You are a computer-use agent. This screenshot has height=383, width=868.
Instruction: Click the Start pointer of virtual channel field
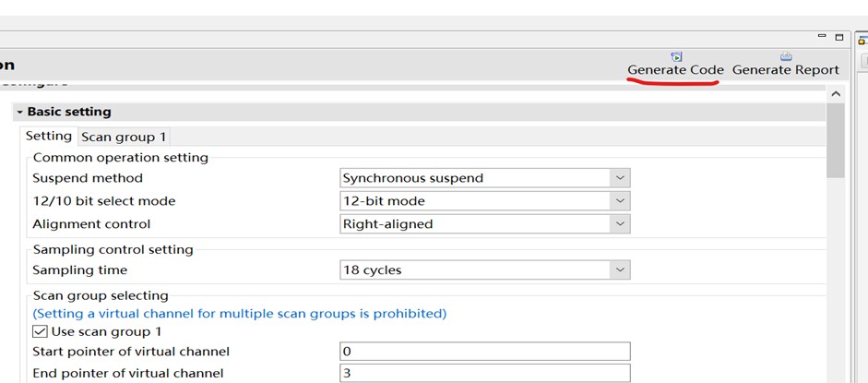[x=484, y=352]
